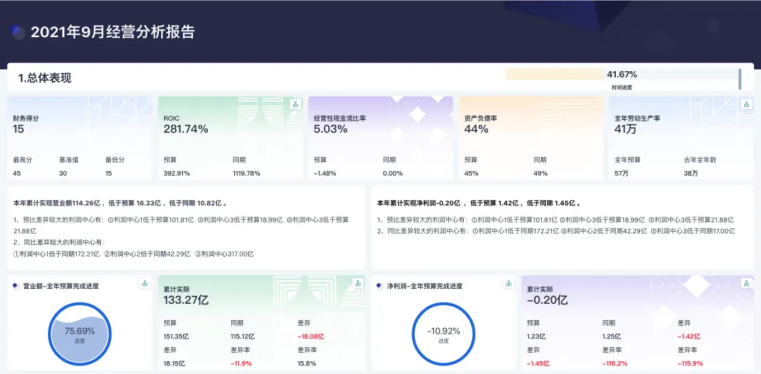Click the 去年全年数 value 38万
Image resolution: width=761 pixels, height=374 pixels.
click(691, 173)
